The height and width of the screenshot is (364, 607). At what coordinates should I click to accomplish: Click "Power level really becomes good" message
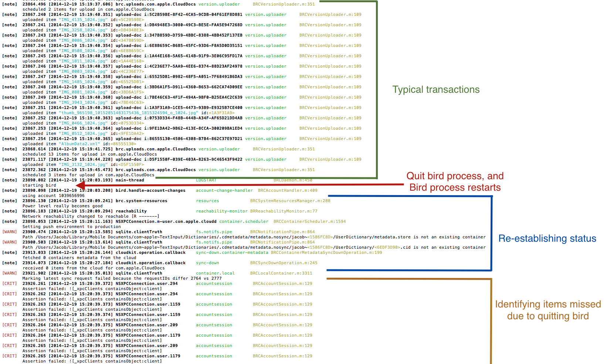pos(62,206)
